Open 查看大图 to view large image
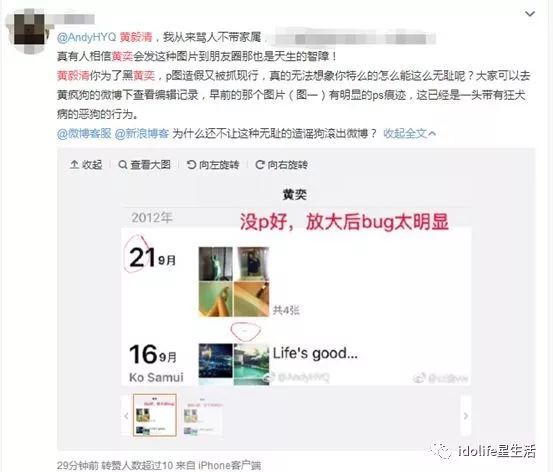Screen dimensions: 553x472 [x=145, y=165]
